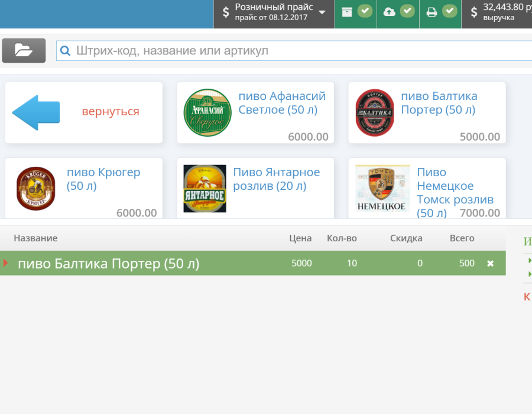Viewport: 532px width, 414px height.
Task: Open the Розничный прайс dropdown arrow
Action: tap(322, 12)
